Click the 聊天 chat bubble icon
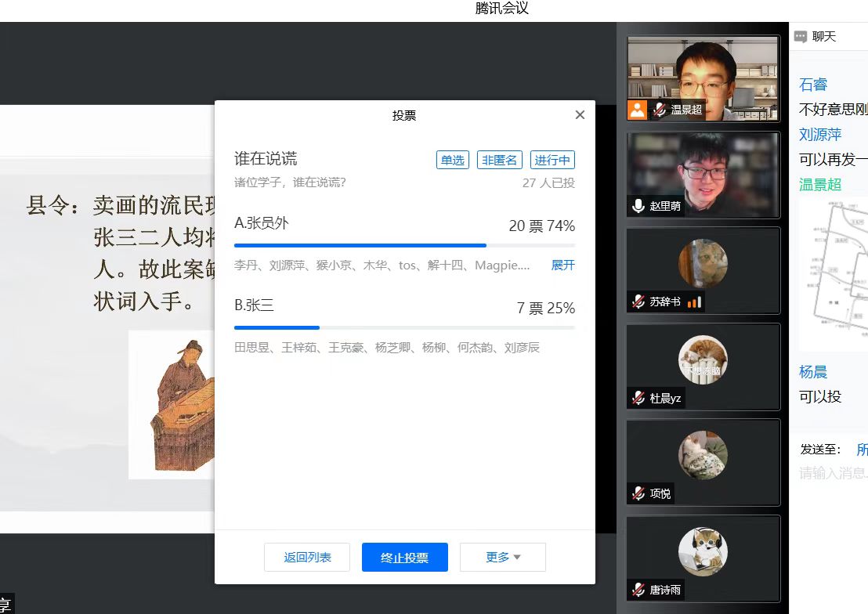This screenshot has width=868, height=614. pos(801,37)
